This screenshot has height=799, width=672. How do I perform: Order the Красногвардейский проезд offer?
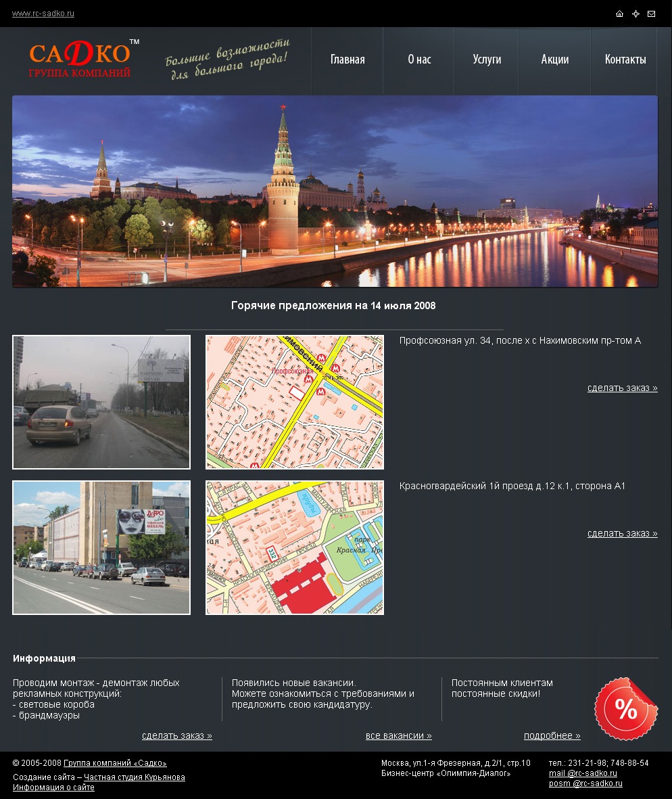pos(622,534)
